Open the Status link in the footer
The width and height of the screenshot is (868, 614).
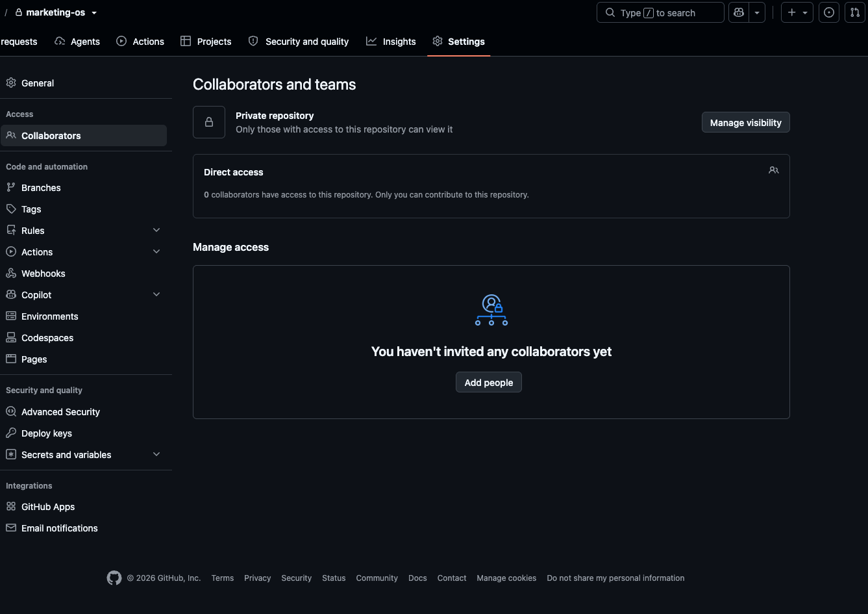[x=334, y=578]
